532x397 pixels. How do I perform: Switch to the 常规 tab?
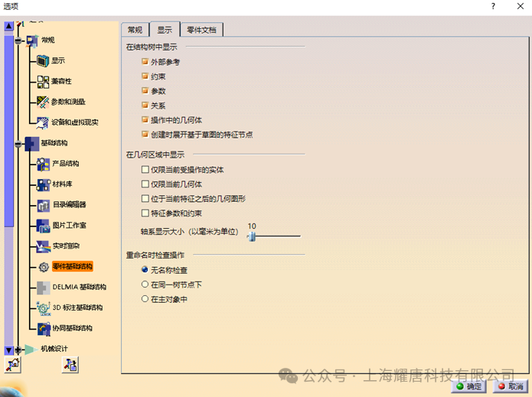[135, 30]
